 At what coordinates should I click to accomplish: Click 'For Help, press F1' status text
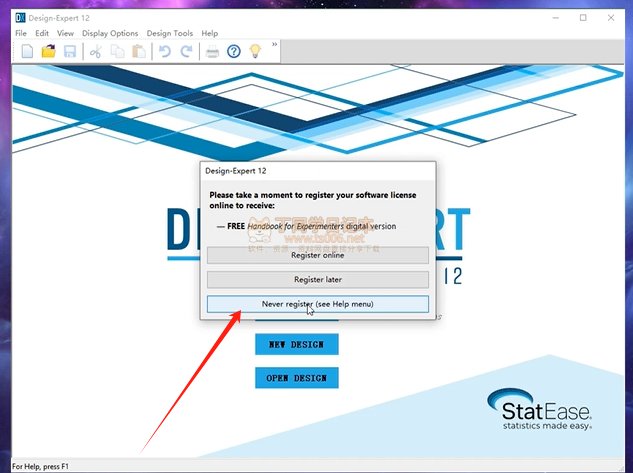[x=40, y=467]
